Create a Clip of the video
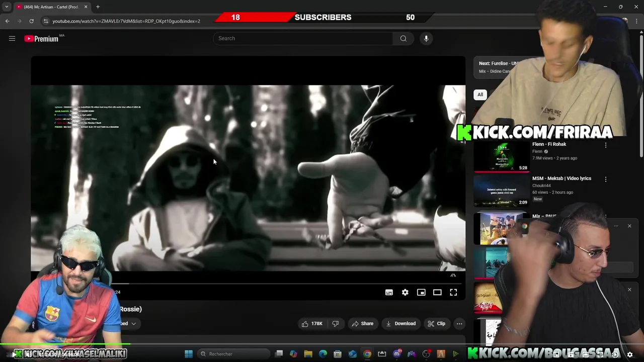644x362 pixels. click(436, 323)
